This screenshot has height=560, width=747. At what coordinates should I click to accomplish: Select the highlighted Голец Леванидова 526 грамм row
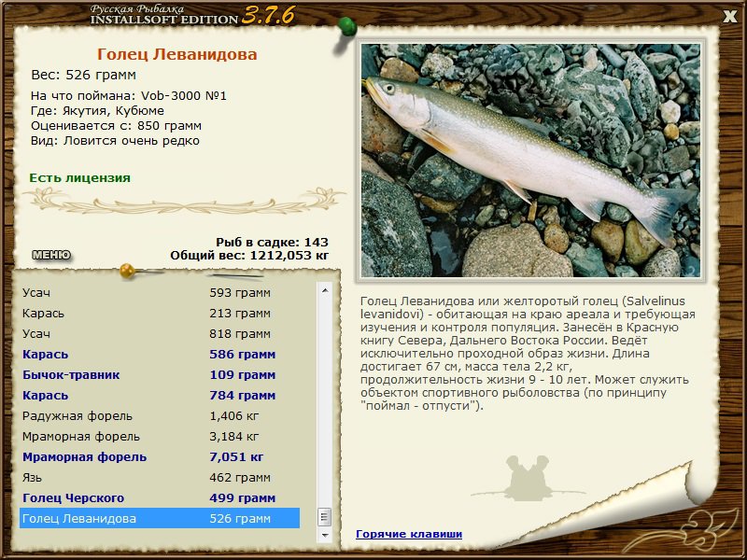tap(160, 518)
